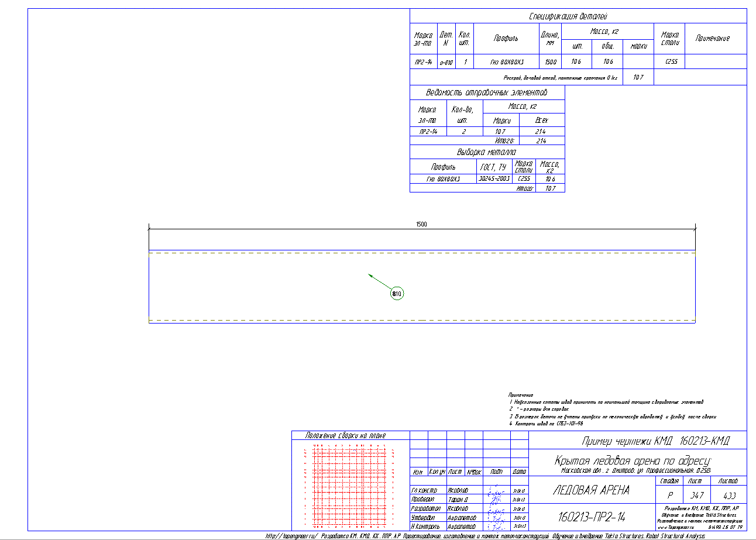Select the total sheets value 433
The height and width of the screenshot is (540, 756).
(x=728, y=494)
